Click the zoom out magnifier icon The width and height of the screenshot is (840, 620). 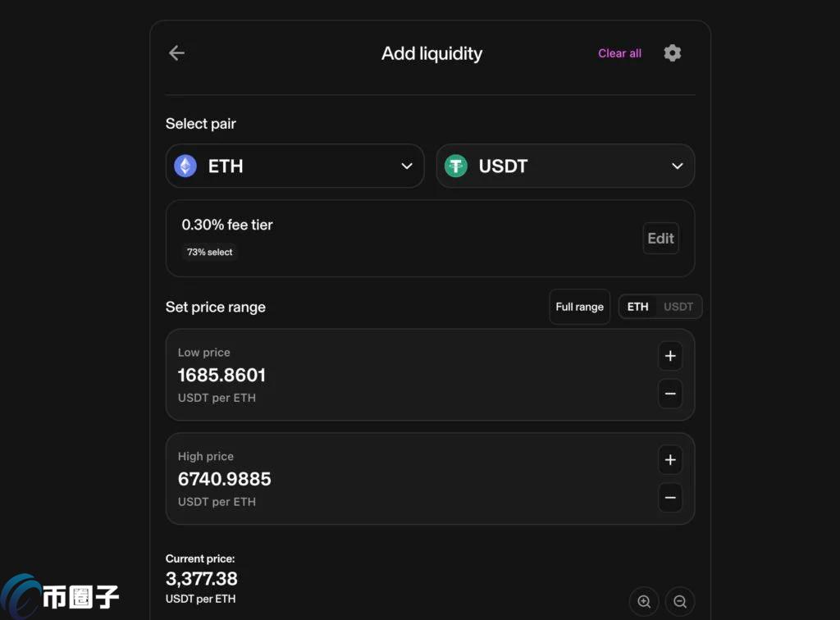pyautogui.click(x=680, y=602)
